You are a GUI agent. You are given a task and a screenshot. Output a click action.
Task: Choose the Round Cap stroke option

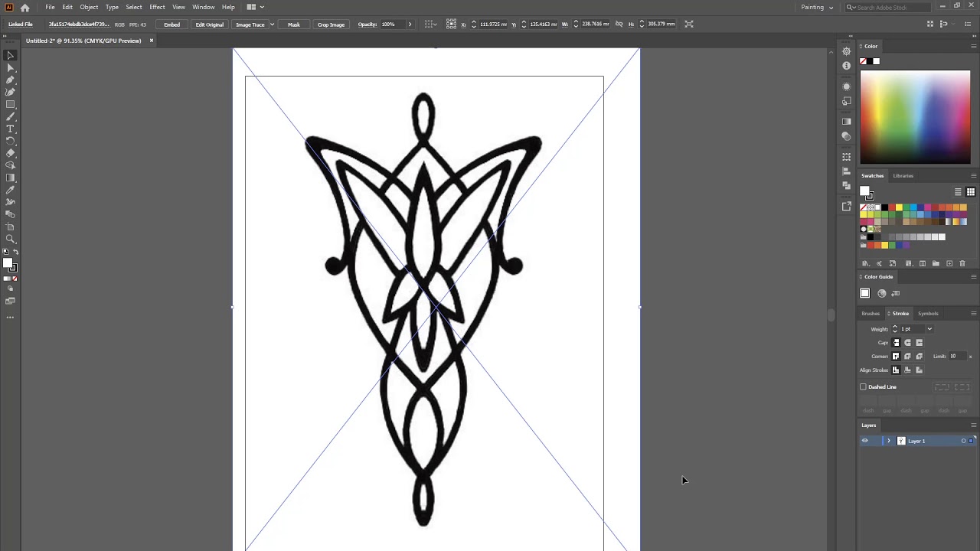[908, 343]
